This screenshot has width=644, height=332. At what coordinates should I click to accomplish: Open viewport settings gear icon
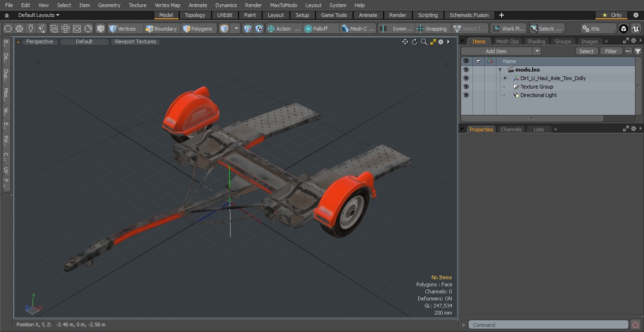[x=441, y=42]
